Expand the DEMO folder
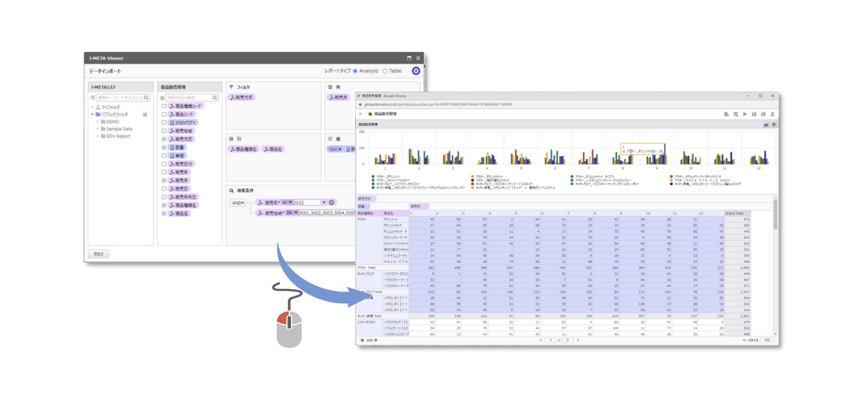This screenshot has width=868, height=414. (97, 121)
